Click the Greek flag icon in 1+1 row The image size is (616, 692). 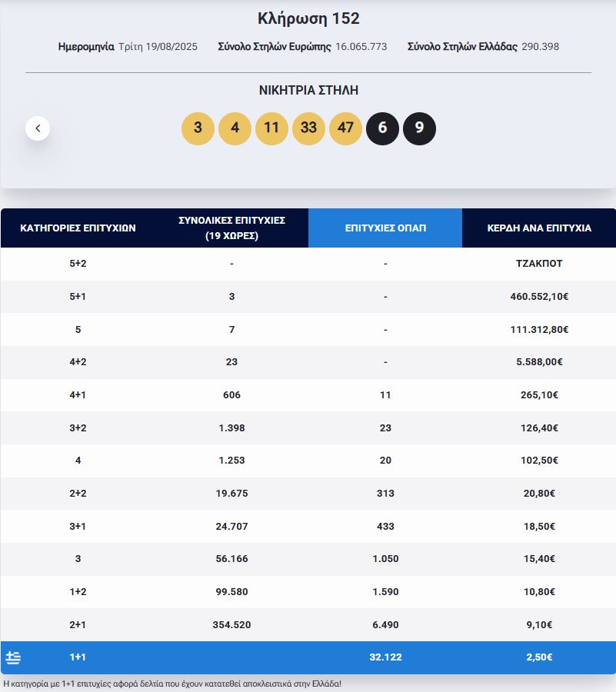point(13,657)
